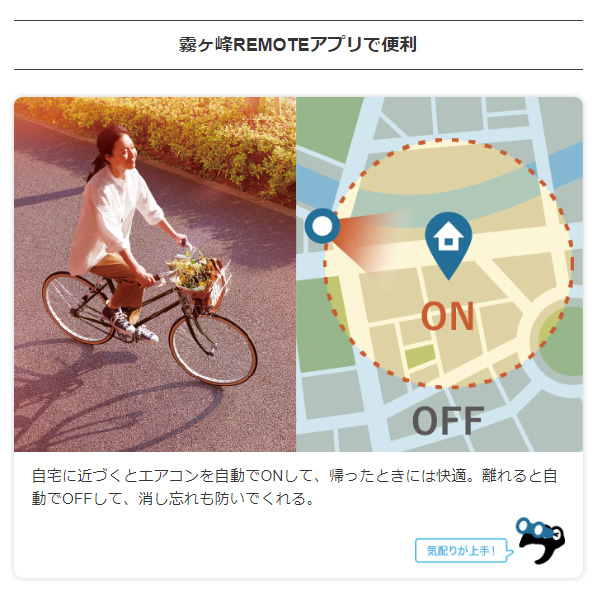Click the 霧ヶ峰REMOTEアプリで便利 heading
The width and height of the screenshot is (600, 600).
pos(298,45)
